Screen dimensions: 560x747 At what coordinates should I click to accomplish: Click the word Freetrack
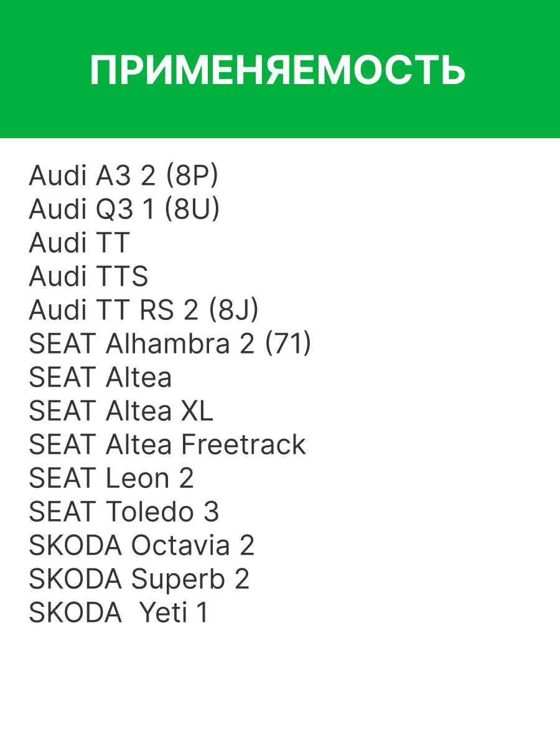click(243, 445)
